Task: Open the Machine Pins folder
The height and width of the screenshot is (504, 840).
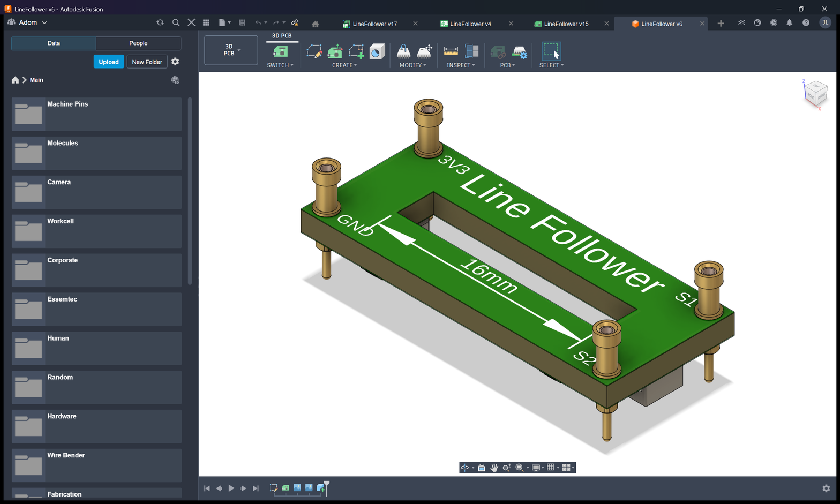Action: [96, 114]
